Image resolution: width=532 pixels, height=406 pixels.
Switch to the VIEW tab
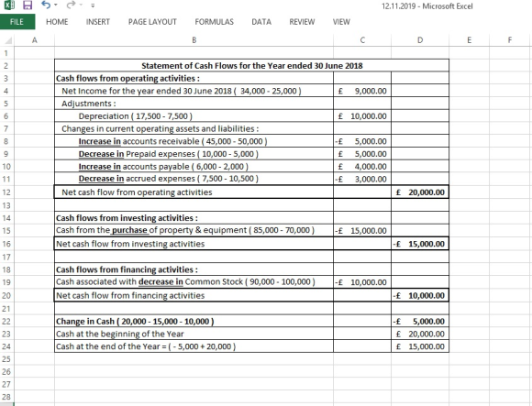(x=341, y=22)
